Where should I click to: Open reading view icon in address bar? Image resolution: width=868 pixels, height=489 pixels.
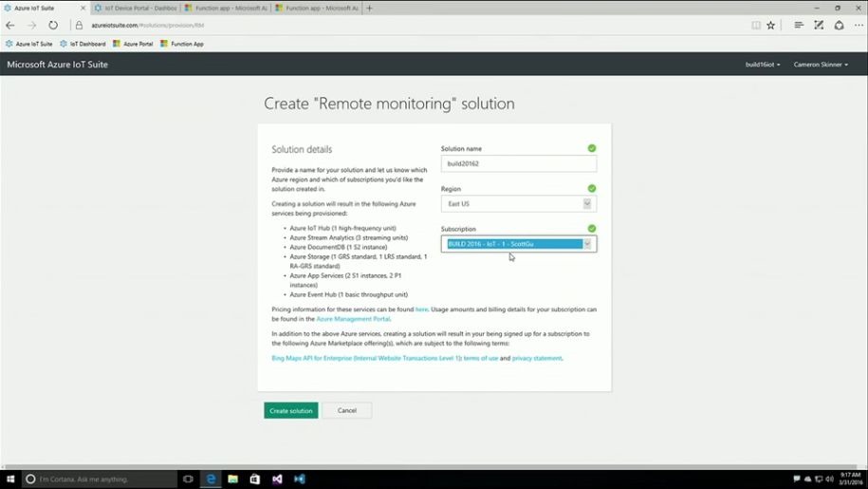click(756, 26)
